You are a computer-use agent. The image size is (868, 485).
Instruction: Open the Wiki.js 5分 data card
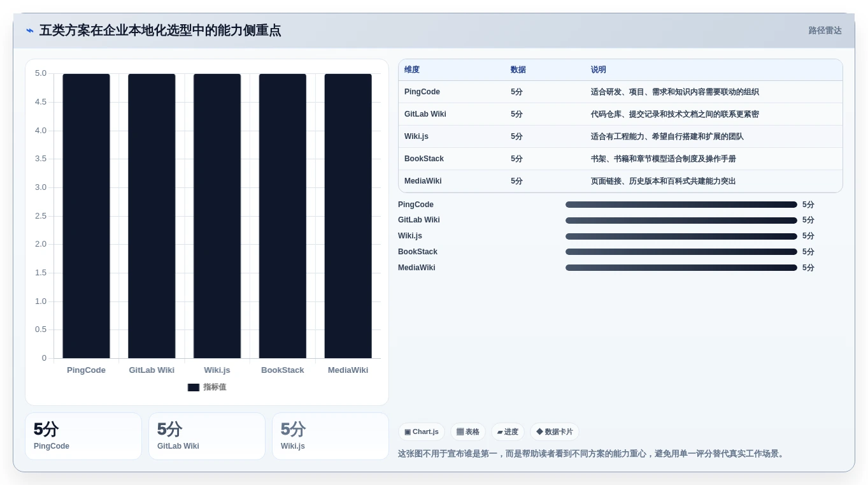(331, 436)
